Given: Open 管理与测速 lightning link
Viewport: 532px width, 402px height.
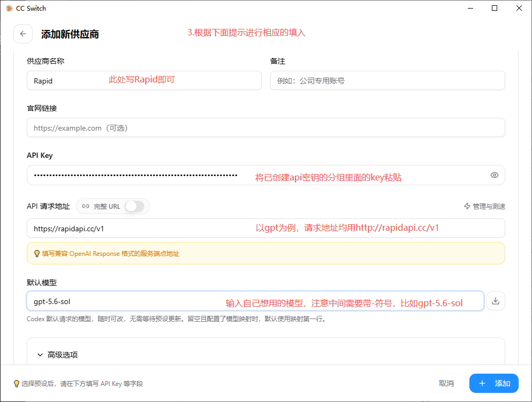Looking at the screenshot, I should (484, 206).
